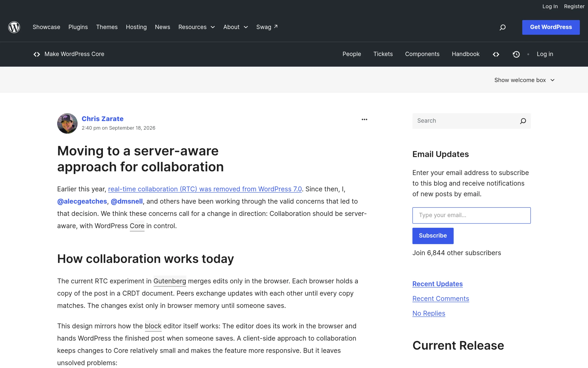Screen dimensions: 588x368
Task: Click the Make WordPress Core title
Action: (x=74, y=54)
